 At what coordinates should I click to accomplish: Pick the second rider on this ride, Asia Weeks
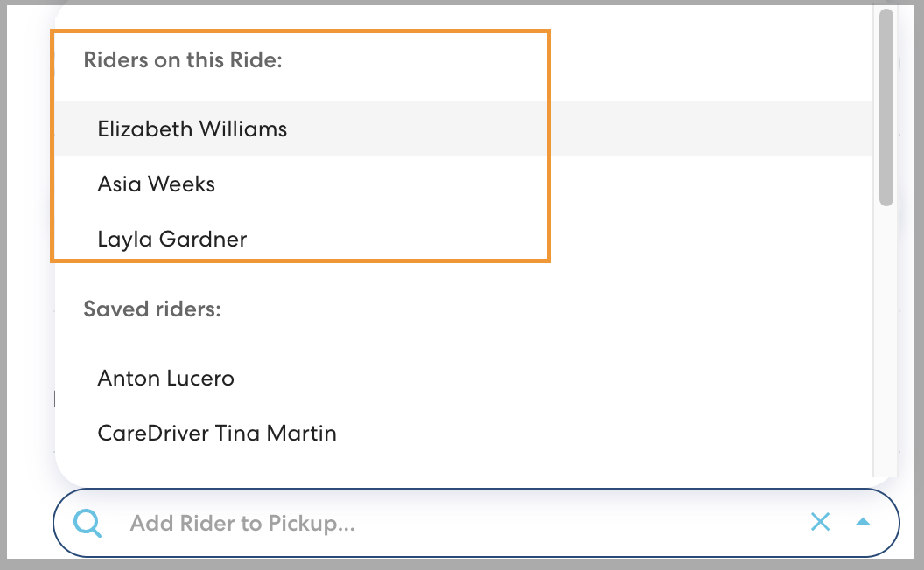(157, 184)
